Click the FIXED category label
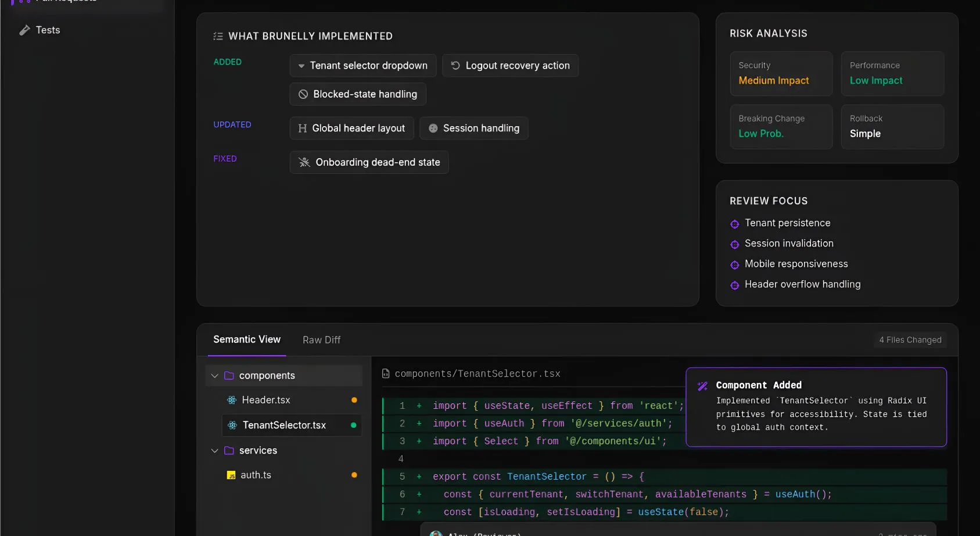Screen dimensions: 980x536 225,159
